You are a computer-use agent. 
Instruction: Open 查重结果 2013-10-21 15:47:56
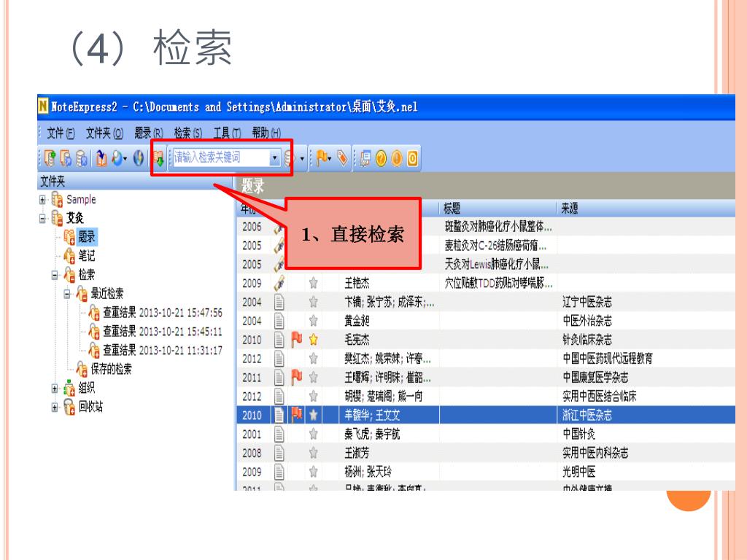[163, 312]
